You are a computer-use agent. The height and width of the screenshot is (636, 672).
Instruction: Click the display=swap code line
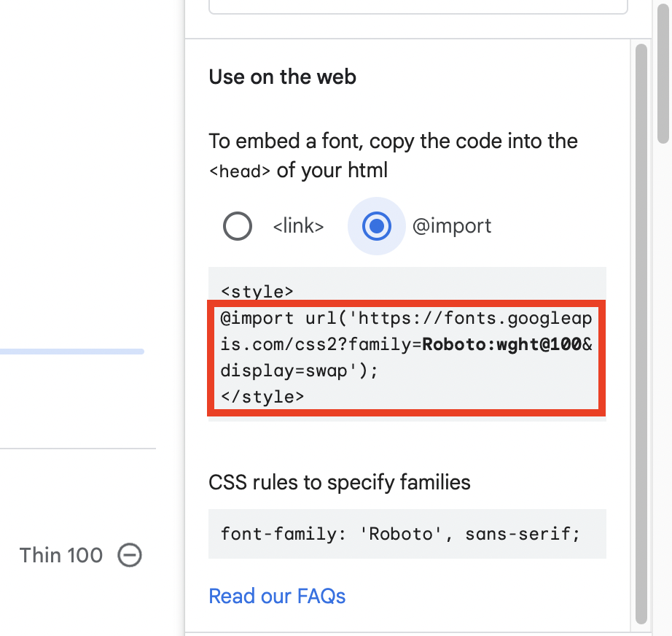(x=299, y=371)
